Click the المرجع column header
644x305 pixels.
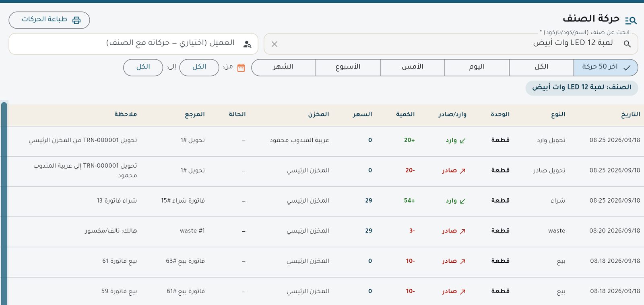(x=195, y=115)
